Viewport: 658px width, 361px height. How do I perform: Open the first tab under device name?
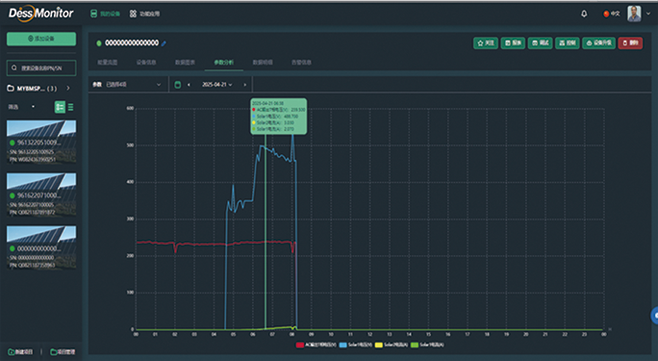point(107,62)
